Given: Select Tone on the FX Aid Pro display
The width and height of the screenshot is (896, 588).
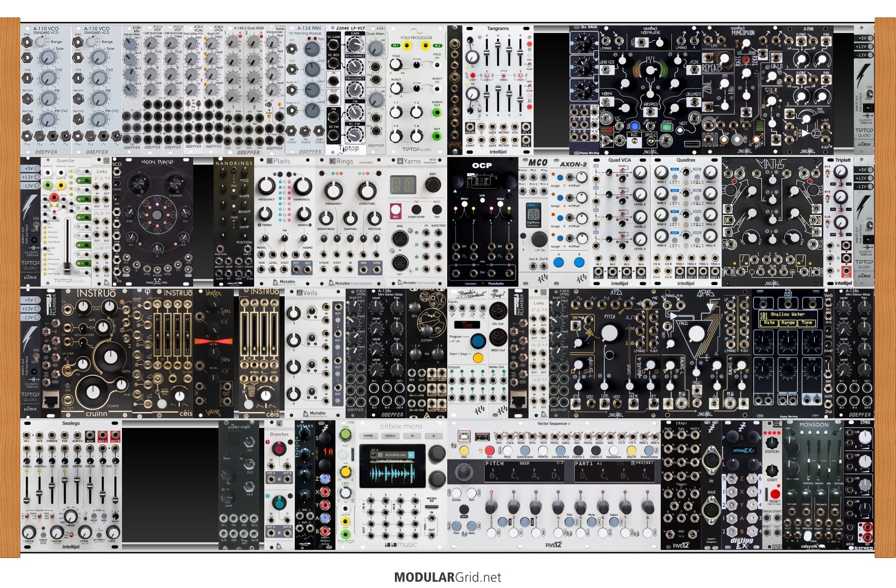Looking at the screenshot, I should [807, 323].
